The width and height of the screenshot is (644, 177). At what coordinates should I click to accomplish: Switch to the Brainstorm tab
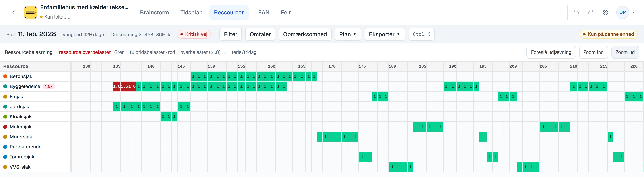(155, 12)
